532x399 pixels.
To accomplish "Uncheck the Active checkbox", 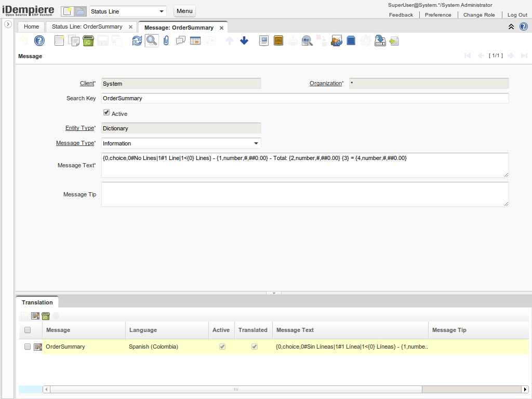I will (x=107, y=113).
